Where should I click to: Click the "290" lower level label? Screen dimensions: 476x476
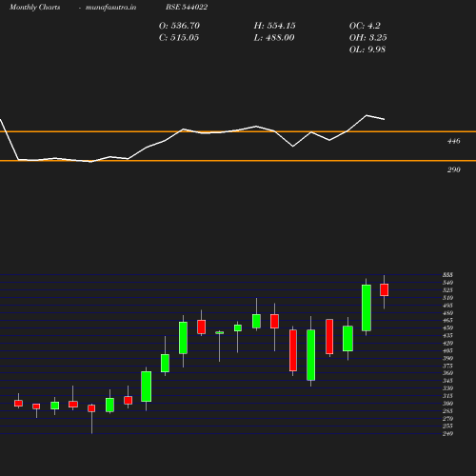coord(454,169)
